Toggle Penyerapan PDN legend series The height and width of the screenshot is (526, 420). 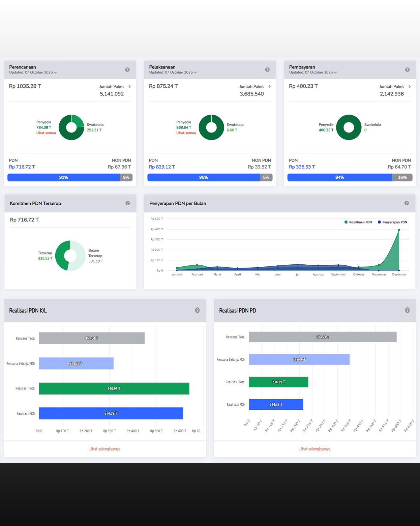392,222
